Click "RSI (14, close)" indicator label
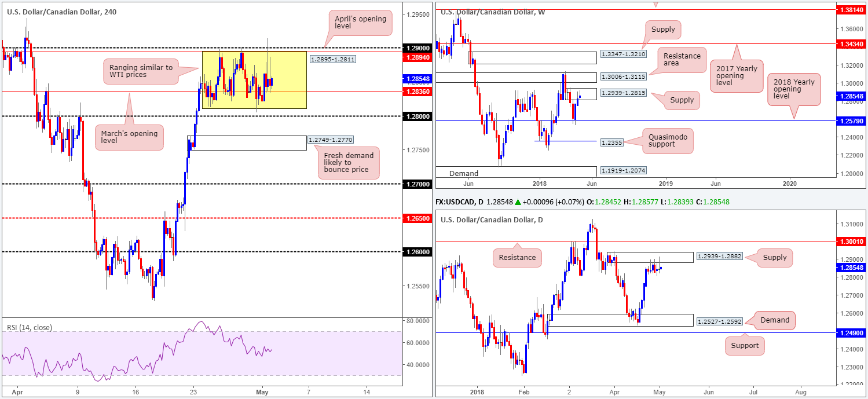 point(30,328)
